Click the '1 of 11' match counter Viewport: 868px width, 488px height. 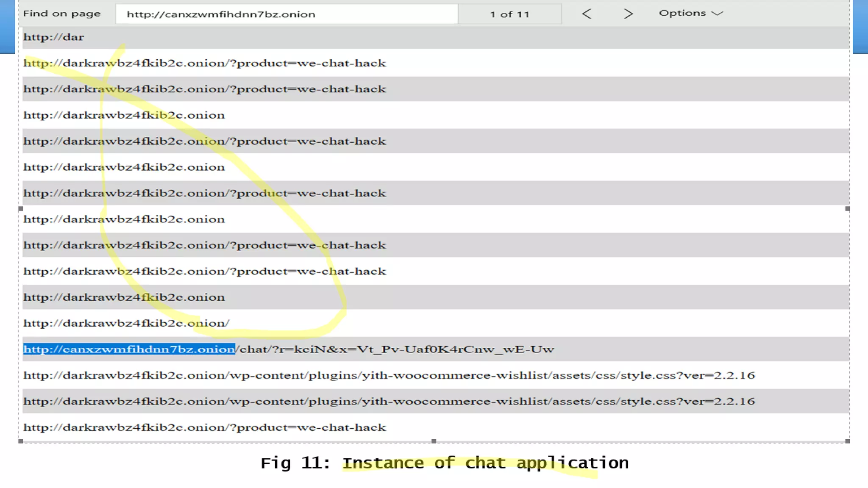tap(510, 14)
